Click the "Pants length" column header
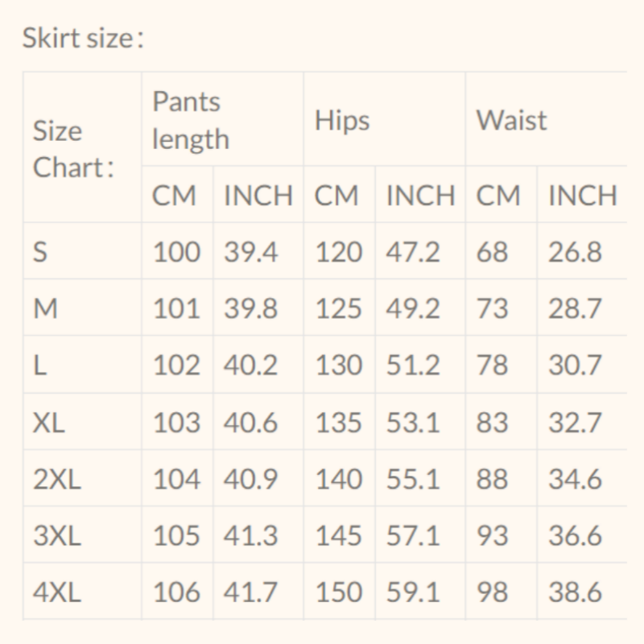This screenshot has height=644, width=644. 192,121
